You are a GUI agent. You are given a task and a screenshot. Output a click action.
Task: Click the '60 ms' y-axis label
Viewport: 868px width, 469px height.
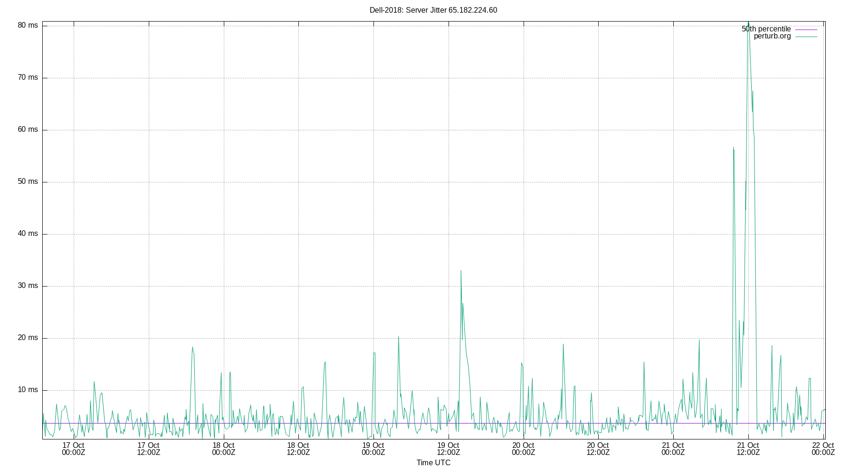(x=28, y=129)
